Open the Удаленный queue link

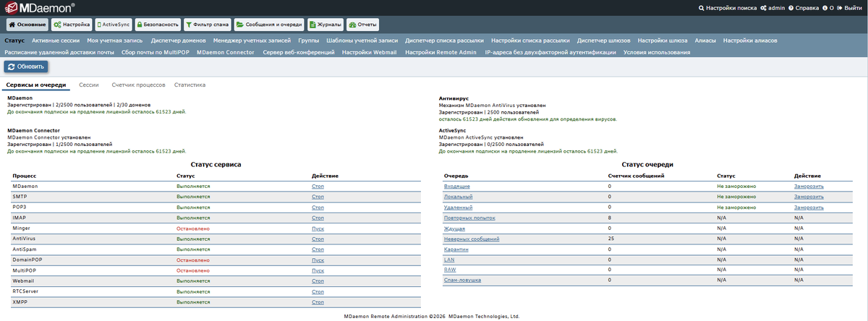coord(459,207)
